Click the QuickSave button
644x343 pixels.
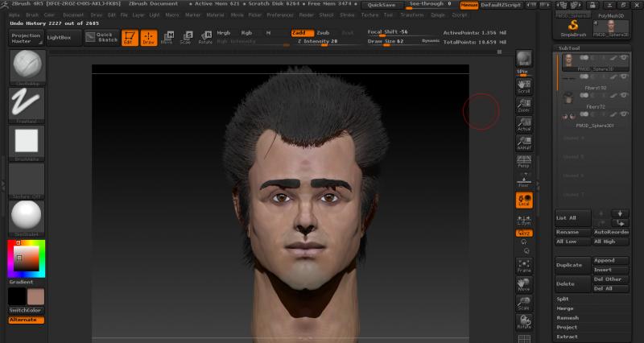[x=382, y=4]
